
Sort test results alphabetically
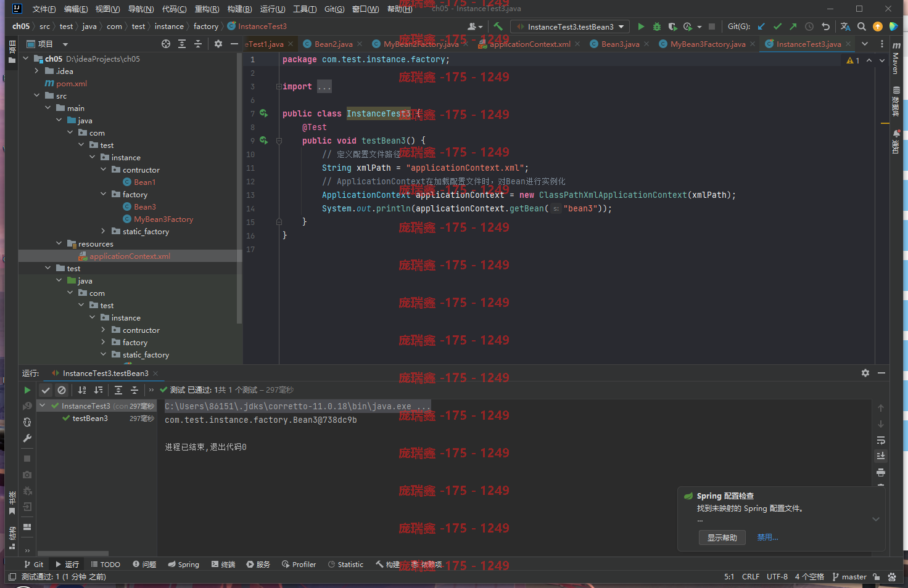[82, 390]
